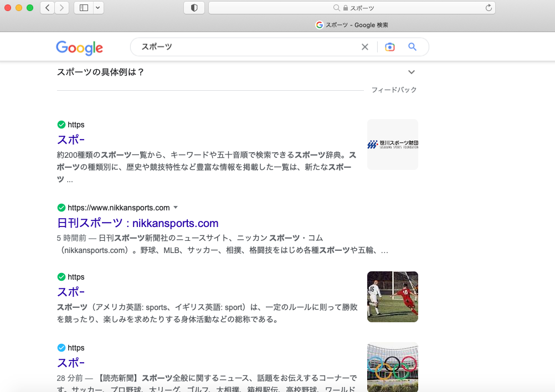The image size is (555, 392).
Task: Minimize the Safari window with yellow button
Action: 19,8
